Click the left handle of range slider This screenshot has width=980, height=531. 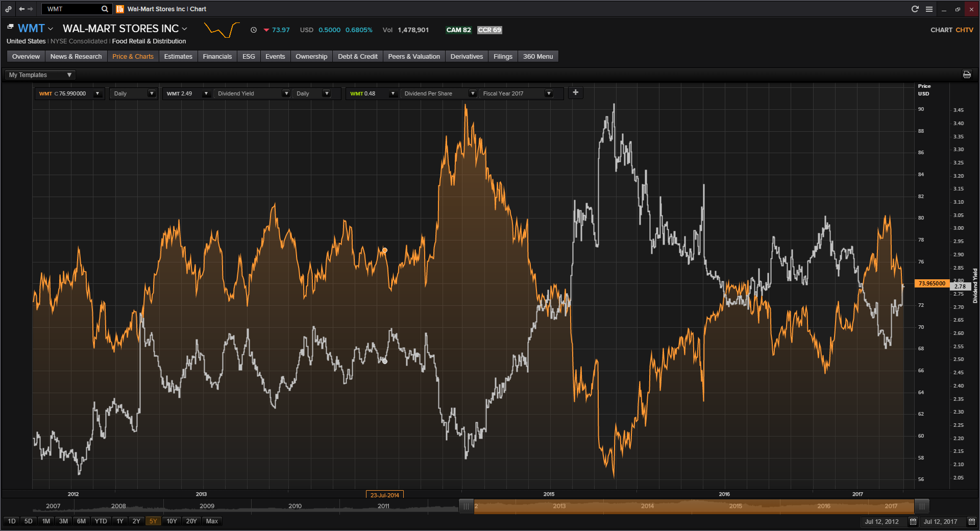point(466,506)
